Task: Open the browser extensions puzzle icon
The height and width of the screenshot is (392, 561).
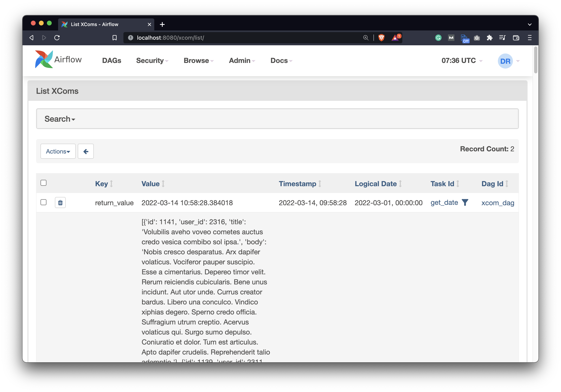Action: (x=489, y=38)
